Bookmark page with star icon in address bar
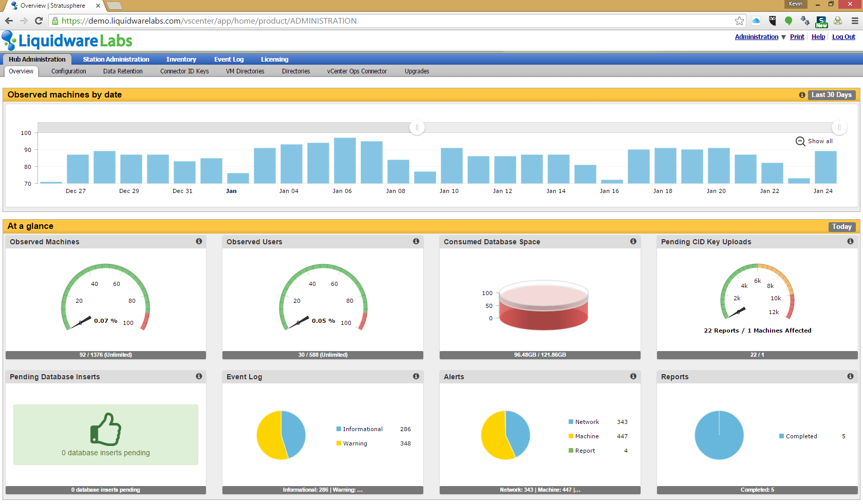The width and height of the screenshot is (863, 504). click(x=739, y=21)
